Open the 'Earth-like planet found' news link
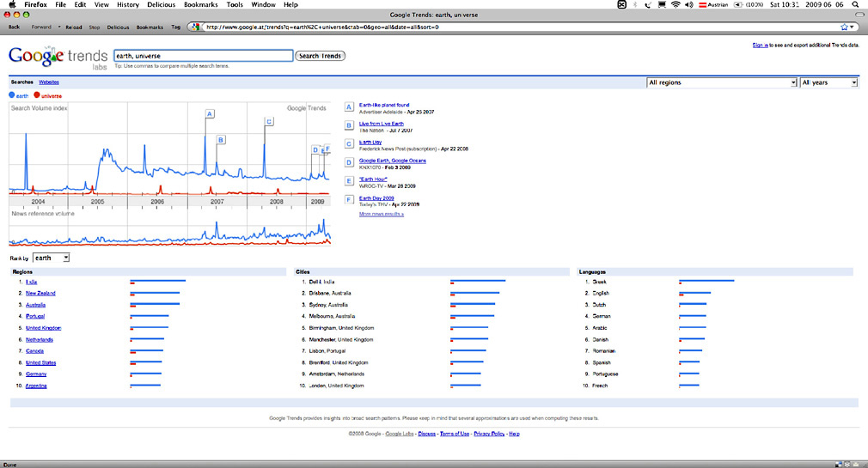Image resolution: width=868 pixels, height=468 pixels. pyautogui.click(x=383, y=105)
